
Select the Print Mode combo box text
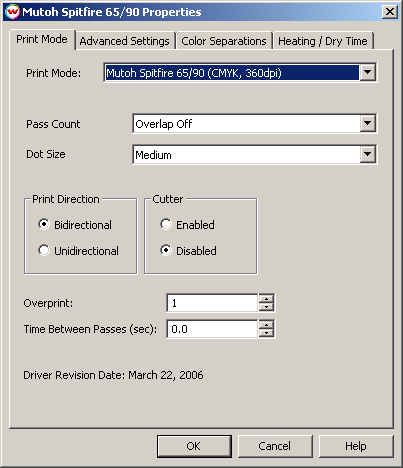(232, 73)
